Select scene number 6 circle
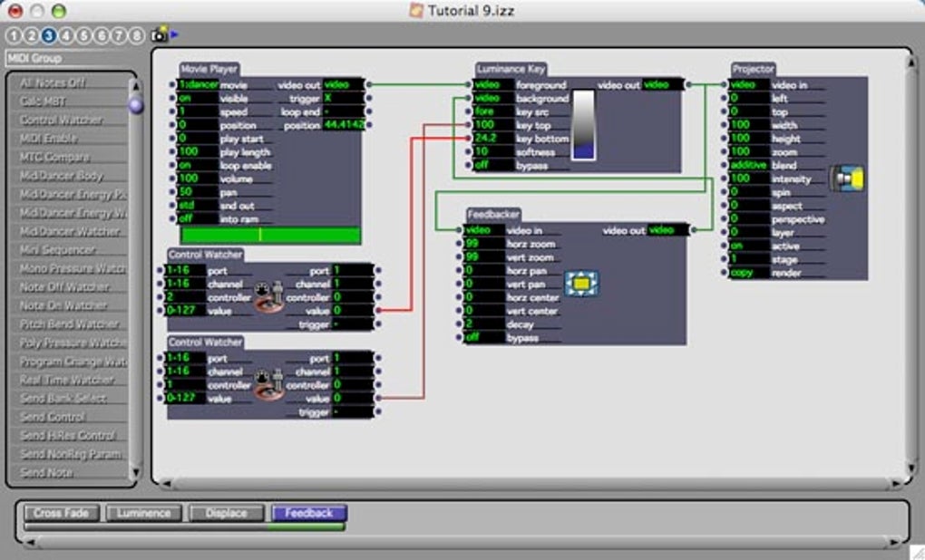 [102, 36]
